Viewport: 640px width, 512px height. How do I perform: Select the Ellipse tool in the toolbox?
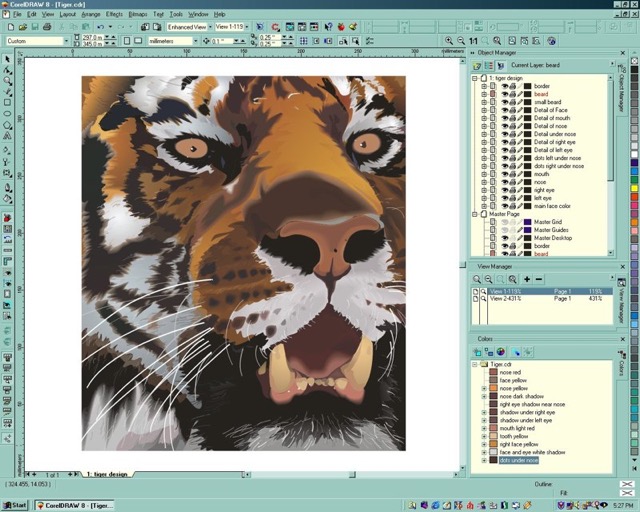point(7,114)
